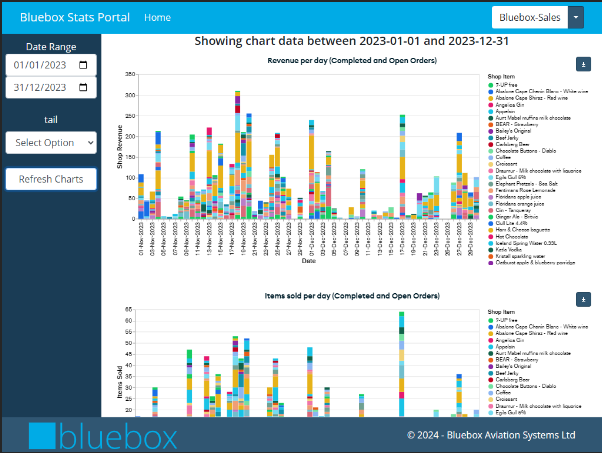Open calendar picker for end date 31/12/2023
The image size is (602, 453).
[83, 87]
